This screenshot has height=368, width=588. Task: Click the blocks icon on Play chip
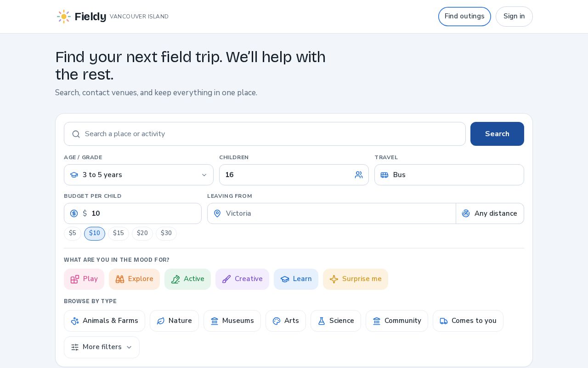click(75, 279)
